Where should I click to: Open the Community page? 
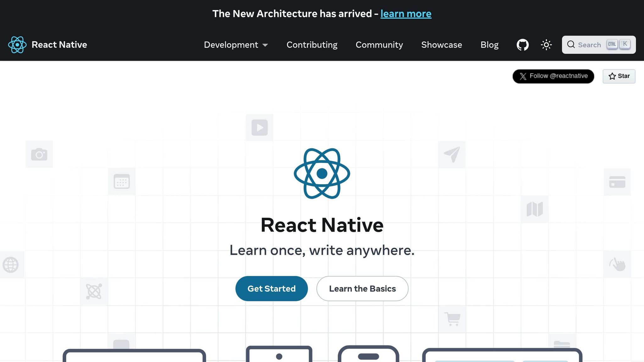pyautogui.click(x=379, y=45)
